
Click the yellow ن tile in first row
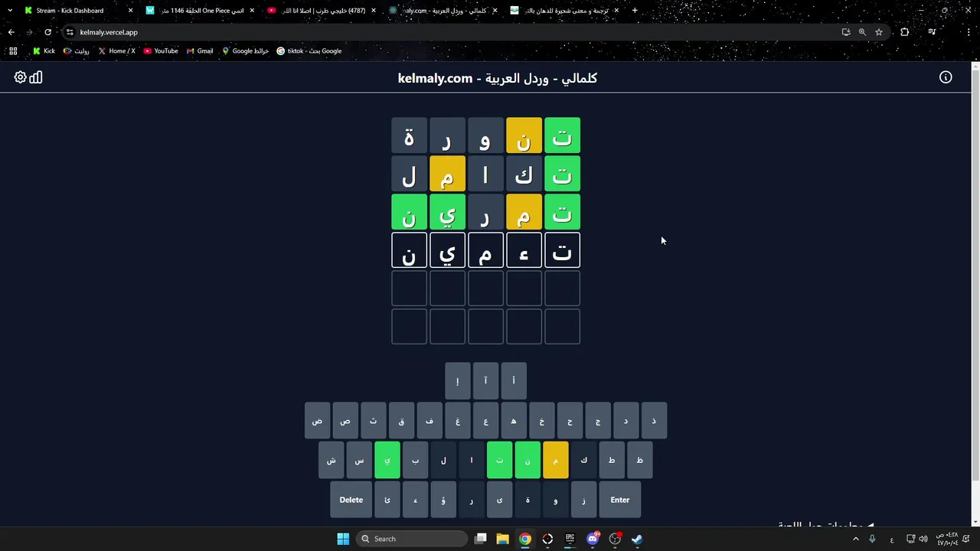click(524, 135)
